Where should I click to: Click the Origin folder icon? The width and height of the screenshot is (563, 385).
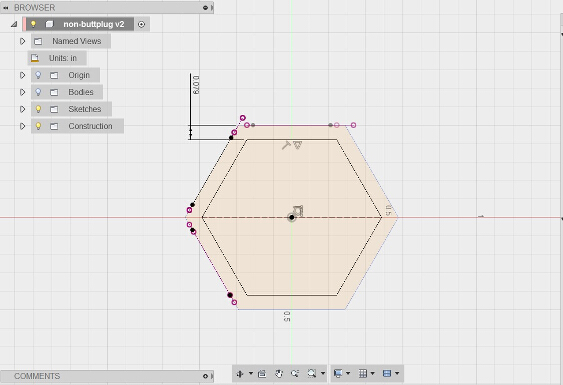click(x=54, y=75)
